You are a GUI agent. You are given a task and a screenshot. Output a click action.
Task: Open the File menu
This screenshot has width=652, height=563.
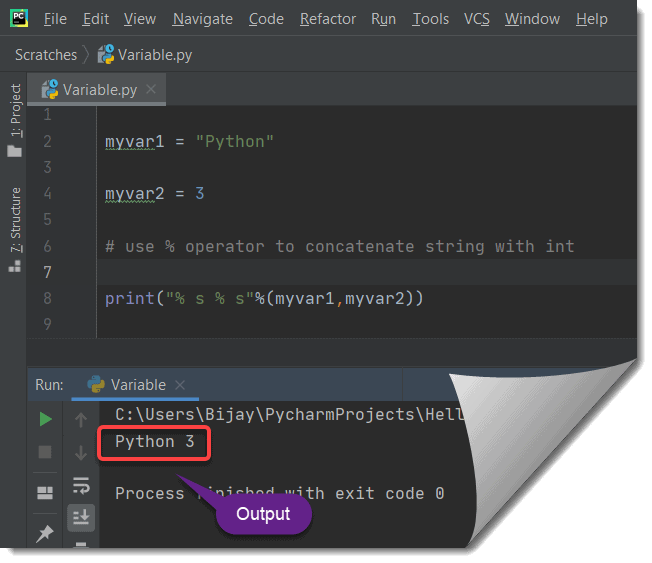pos(55,19)
